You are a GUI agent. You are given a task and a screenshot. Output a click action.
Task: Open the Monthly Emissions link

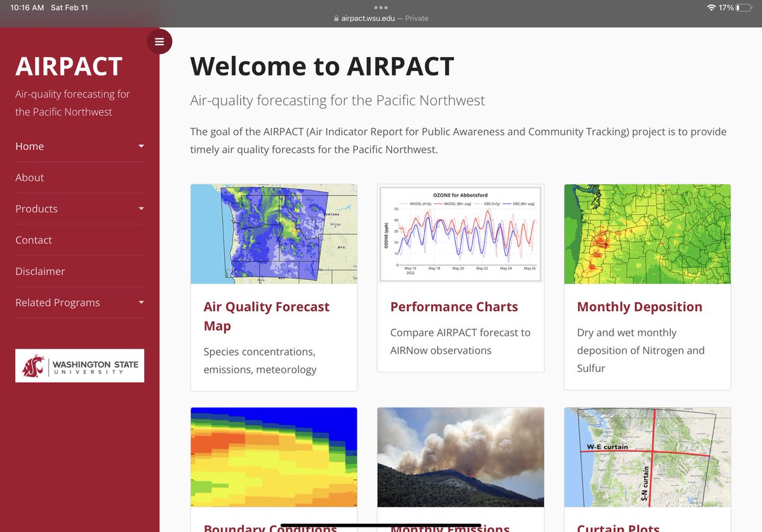[x=450, y=528]
